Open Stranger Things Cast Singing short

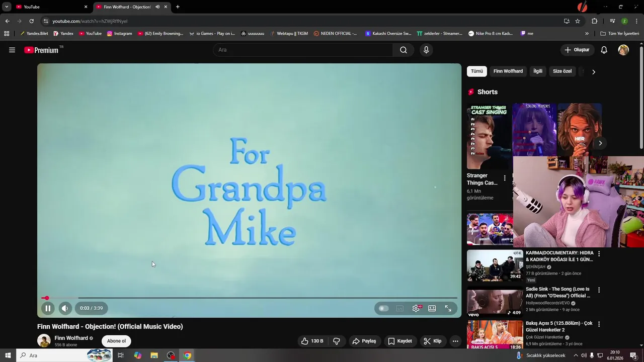[x=489, y=136]
